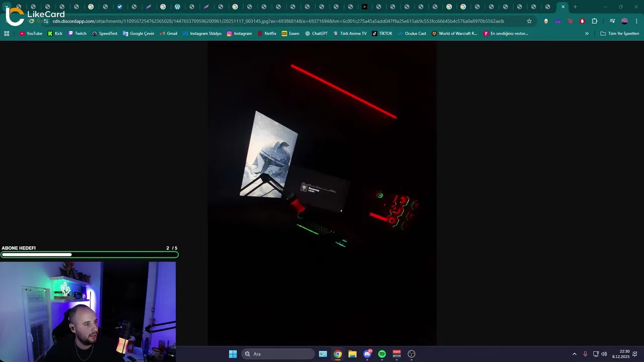The image size is (644, 362).
Task: Open the TIKTOK bookmark
Action: 382,34
